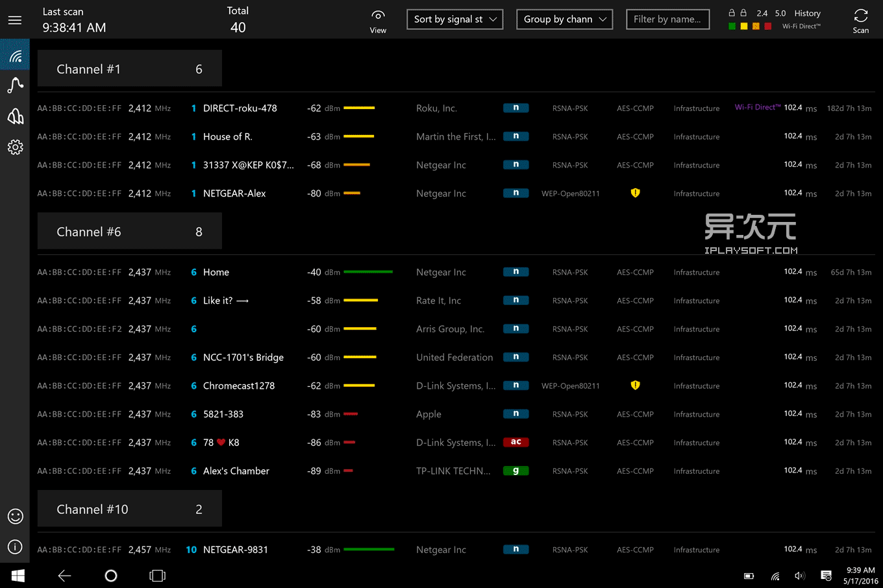This screenshot has height=588, width=883.
Task: Open Cortana circle on taskbar
Action: (111, 576)
